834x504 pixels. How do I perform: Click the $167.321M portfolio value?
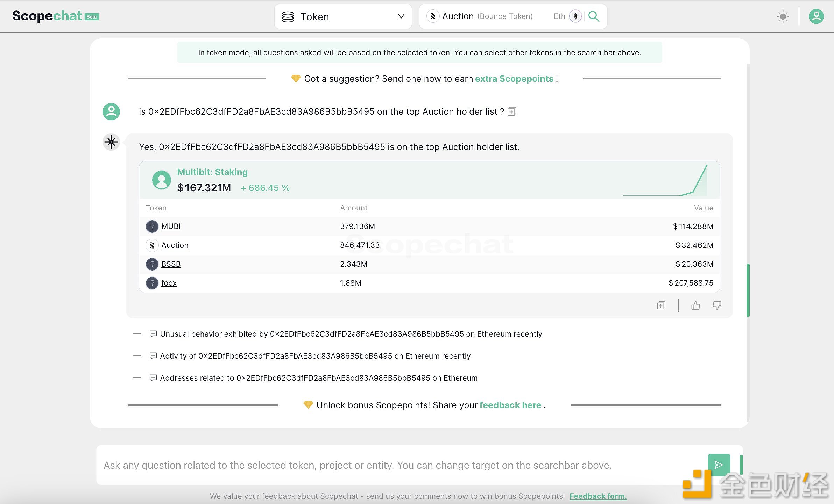pos(204,188)
